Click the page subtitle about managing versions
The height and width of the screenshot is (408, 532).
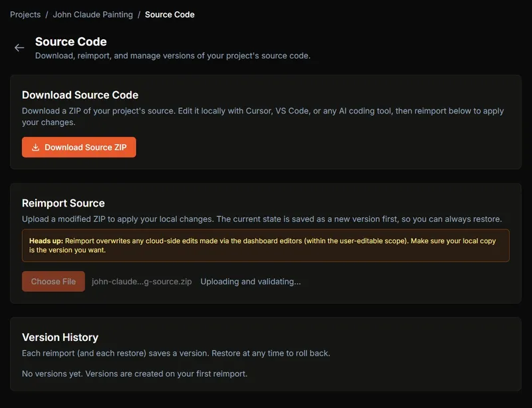click(173, 56)
